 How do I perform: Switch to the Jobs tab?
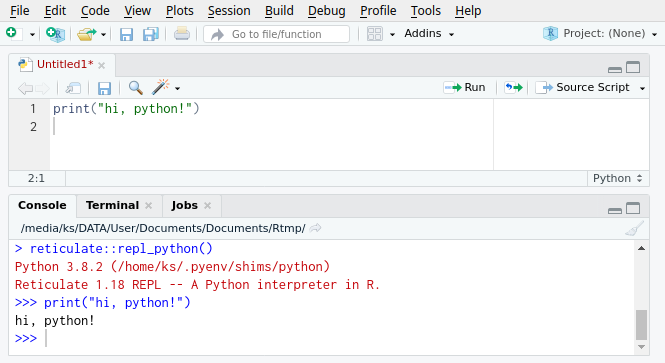(184, 205)
